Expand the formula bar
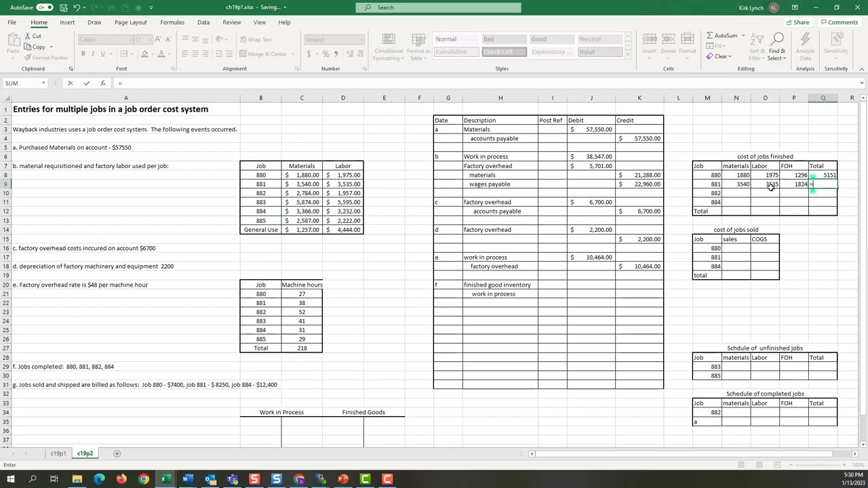Image resolution: width=868 pixels, height=488 pixels. pos(861,83)
